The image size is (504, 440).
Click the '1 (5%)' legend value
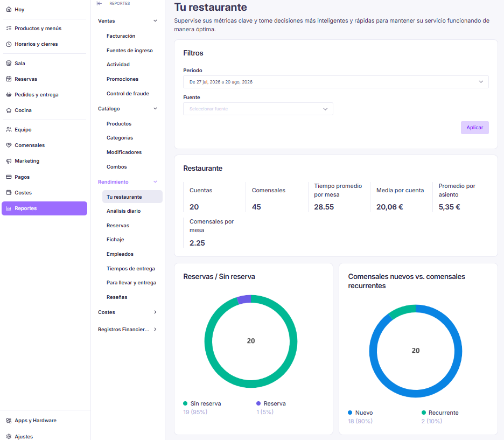(x=265, y=412)
